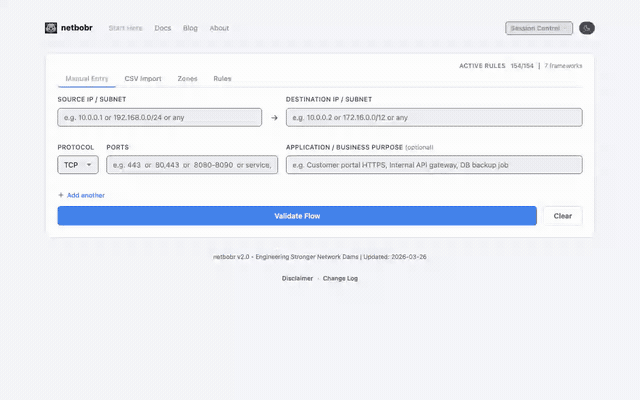Focus the Ports input field
This screenshot has width=640, height=400.
(x=192, y=165)
